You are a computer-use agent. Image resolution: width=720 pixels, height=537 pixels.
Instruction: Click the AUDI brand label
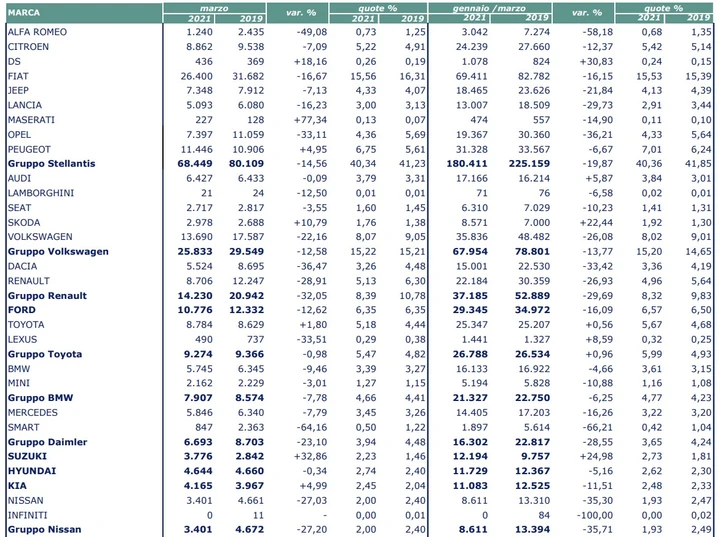point(19,178)
